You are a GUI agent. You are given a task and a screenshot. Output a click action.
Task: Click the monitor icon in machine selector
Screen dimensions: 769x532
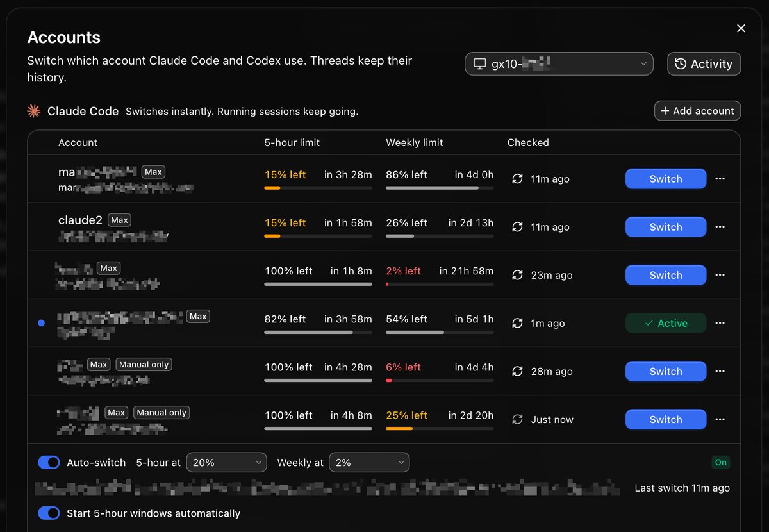coord(479,64)
